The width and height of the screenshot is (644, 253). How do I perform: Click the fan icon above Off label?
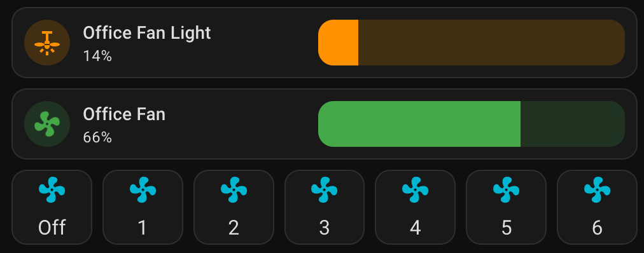click(x=52, y=190)
